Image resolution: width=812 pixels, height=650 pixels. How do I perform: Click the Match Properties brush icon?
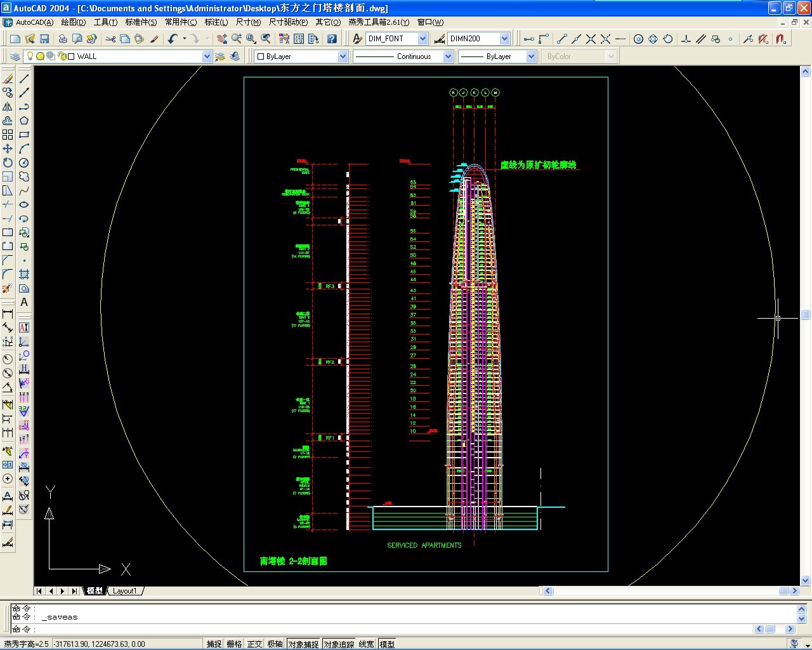click(x=154, y=39)
